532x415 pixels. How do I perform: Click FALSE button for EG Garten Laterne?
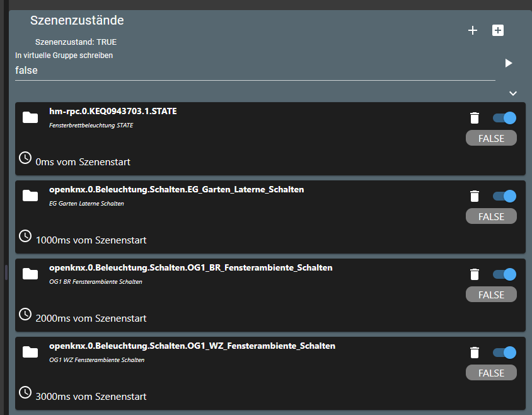click(491, 216)
